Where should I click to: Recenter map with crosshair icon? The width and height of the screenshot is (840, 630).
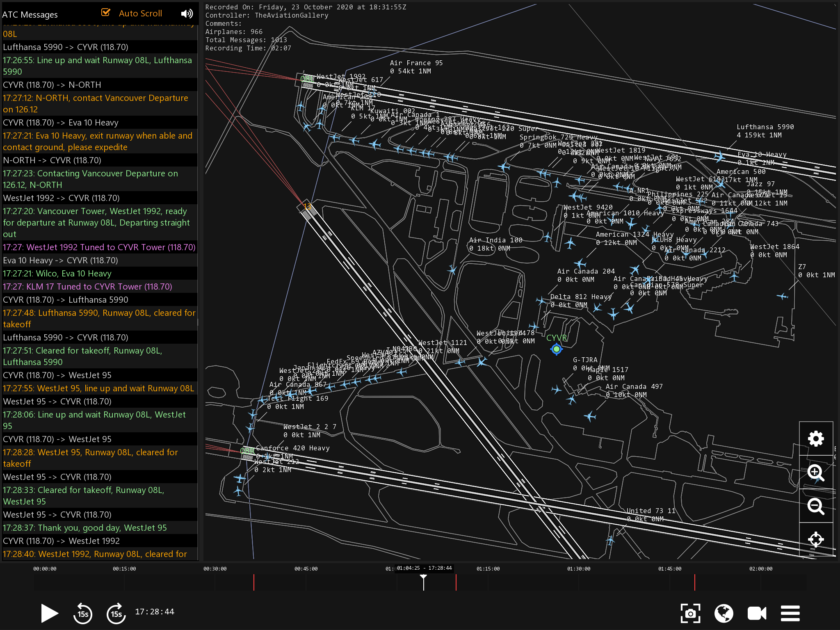[816, 539]
